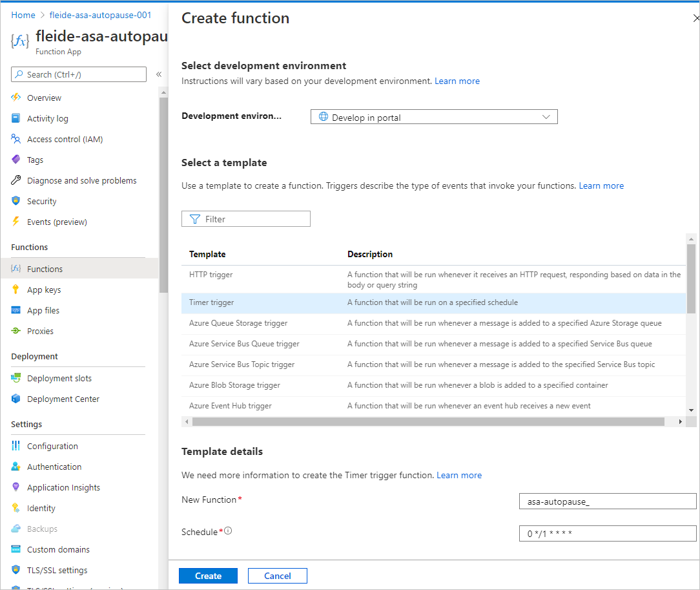Click the Deployment Center cube icon
700x590 pixels.
[16, 398]
